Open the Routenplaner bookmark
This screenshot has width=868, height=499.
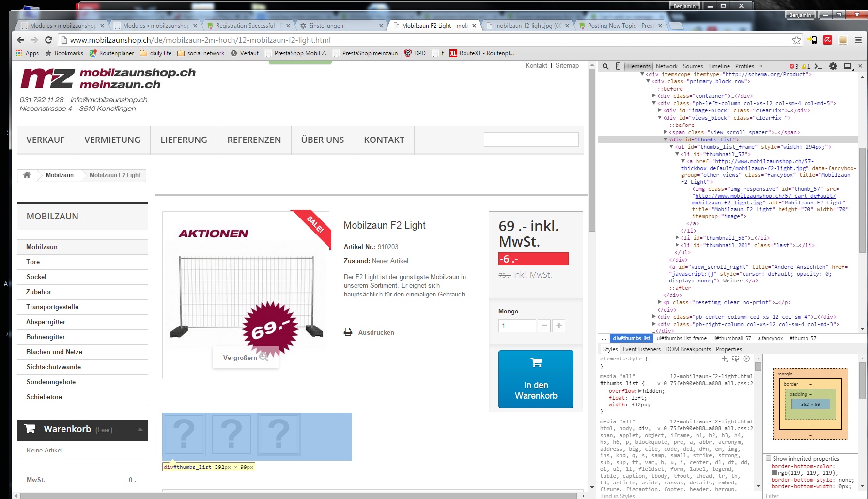point(111,53)
